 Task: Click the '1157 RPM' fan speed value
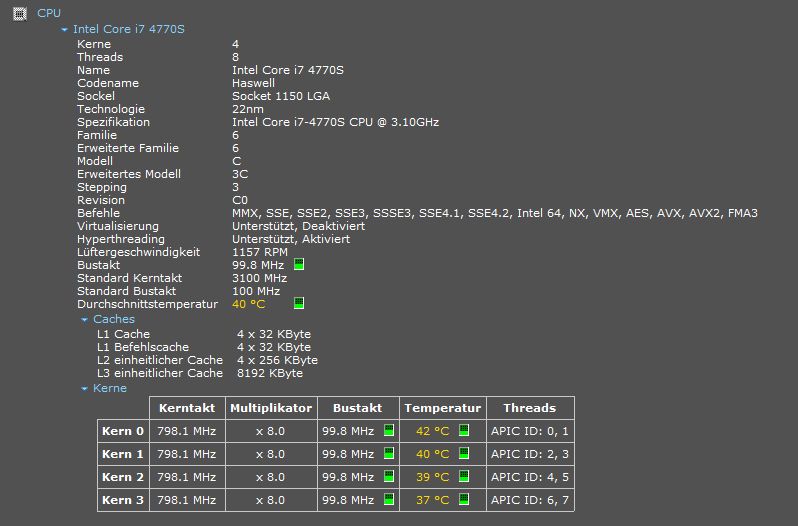coord(260,252)
